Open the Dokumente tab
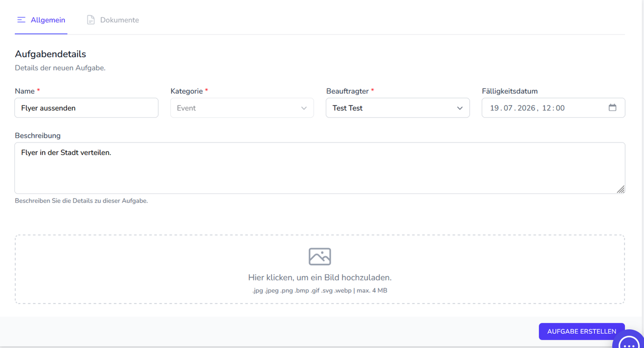This screenshot has width=644, height=348. tap(113, 20)
